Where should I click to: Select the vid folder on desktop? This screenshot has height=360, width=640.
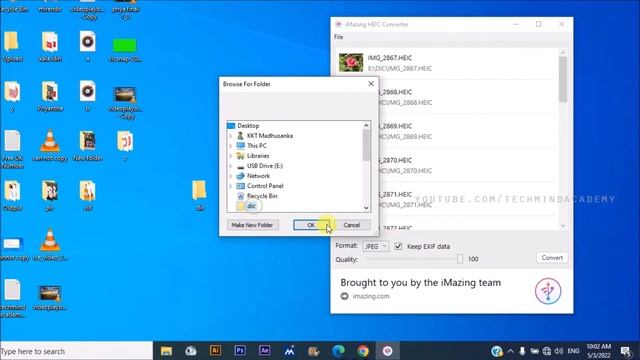(88, 196)
